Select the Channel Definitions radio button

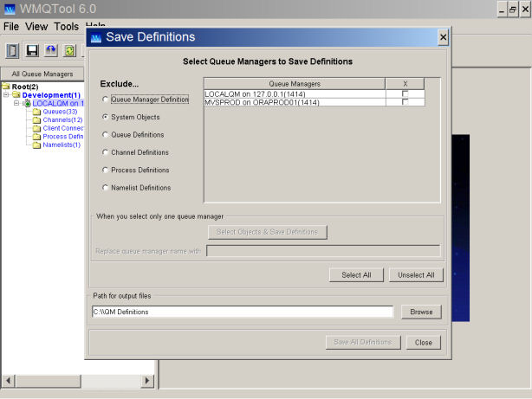[x=105, y=151]
